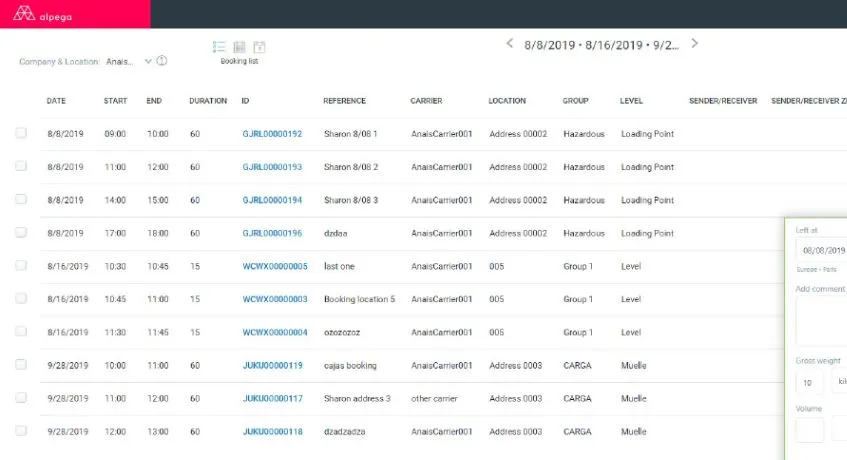Sort by the REFERENCE column header

[345, 101]
